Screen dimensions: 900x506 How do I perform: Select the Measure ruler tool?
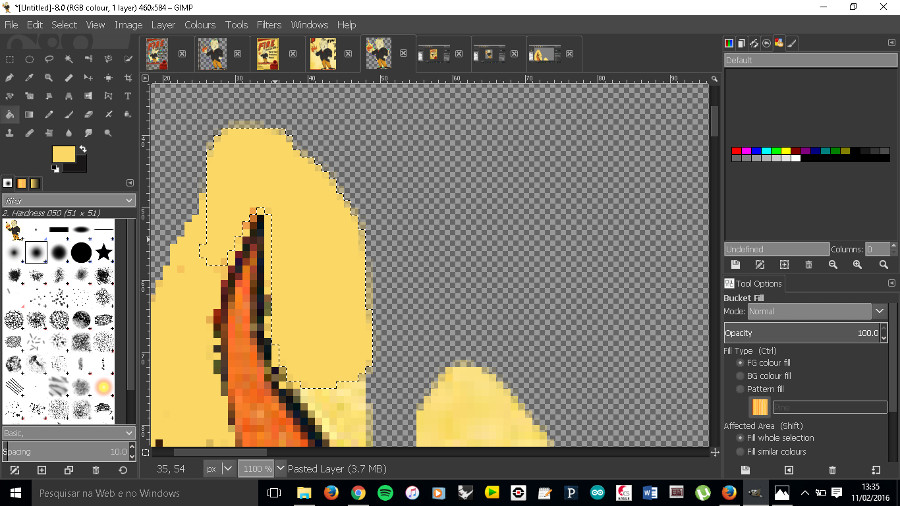point(69,77)
